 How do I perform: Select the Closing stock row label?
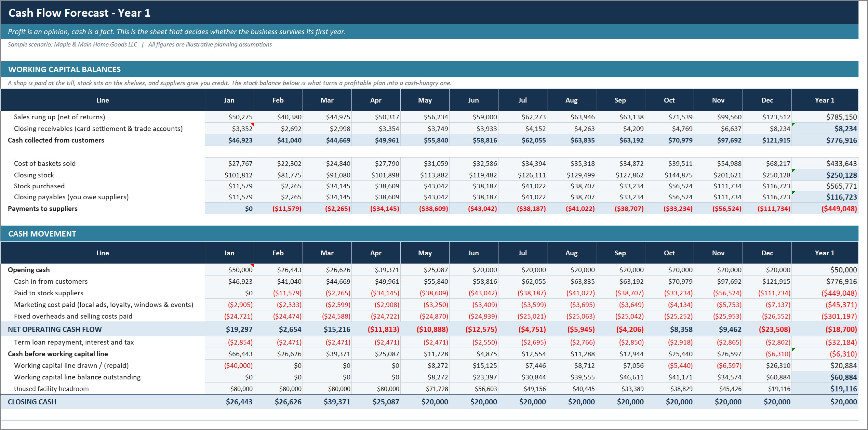(34, 175)
